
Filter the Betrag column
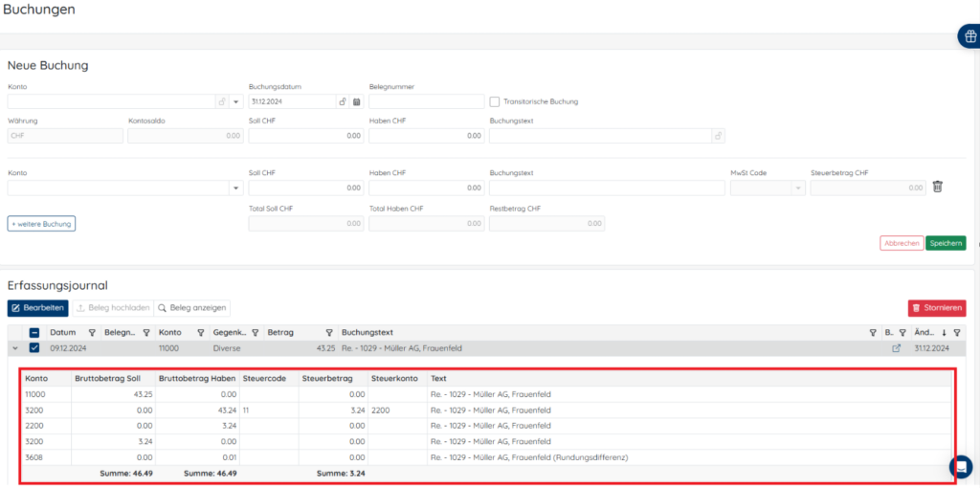[329, 332]
